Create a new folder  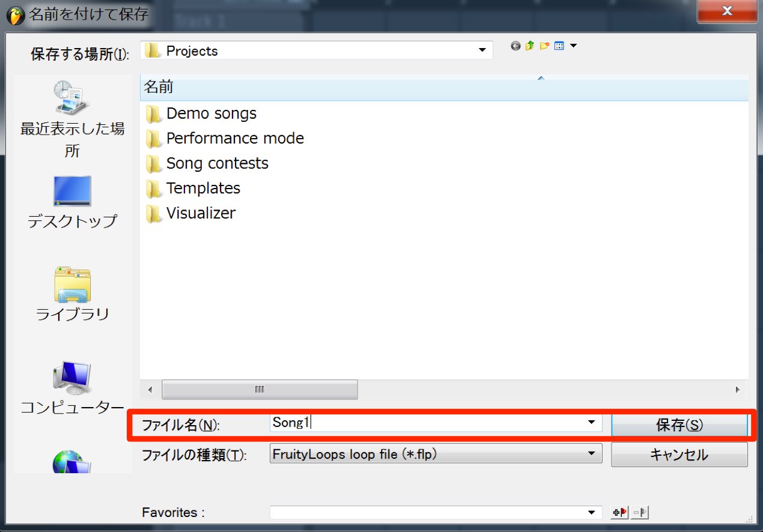pos(544,46)
